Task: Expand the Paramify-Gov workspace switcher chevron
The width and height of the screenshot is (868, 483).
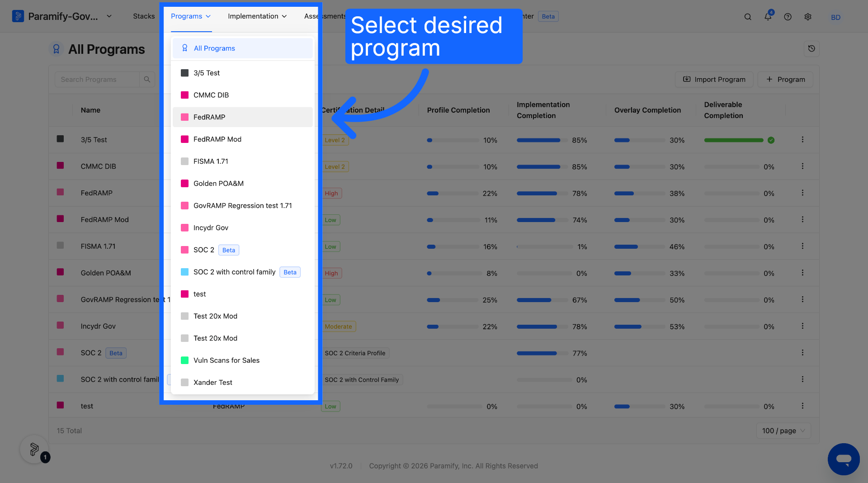Action: click(x=109, y=16)
